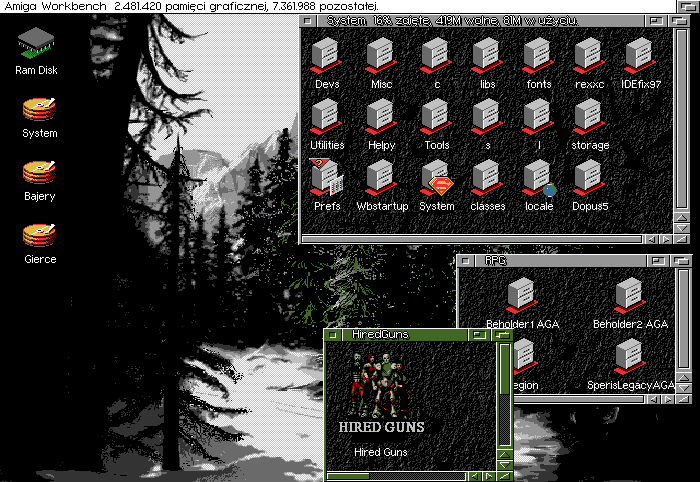Click the RPG window title bar

pyautogui.click(x=559, y=260)
